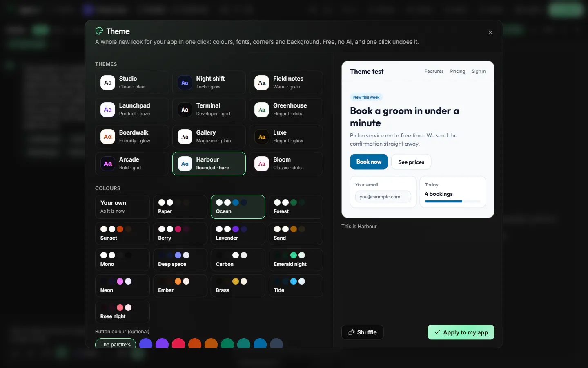Image resolution: width=588 pixels, height=368 pixels.
Task: Click the Aa icon on the Studio theme
Action: 108,83
